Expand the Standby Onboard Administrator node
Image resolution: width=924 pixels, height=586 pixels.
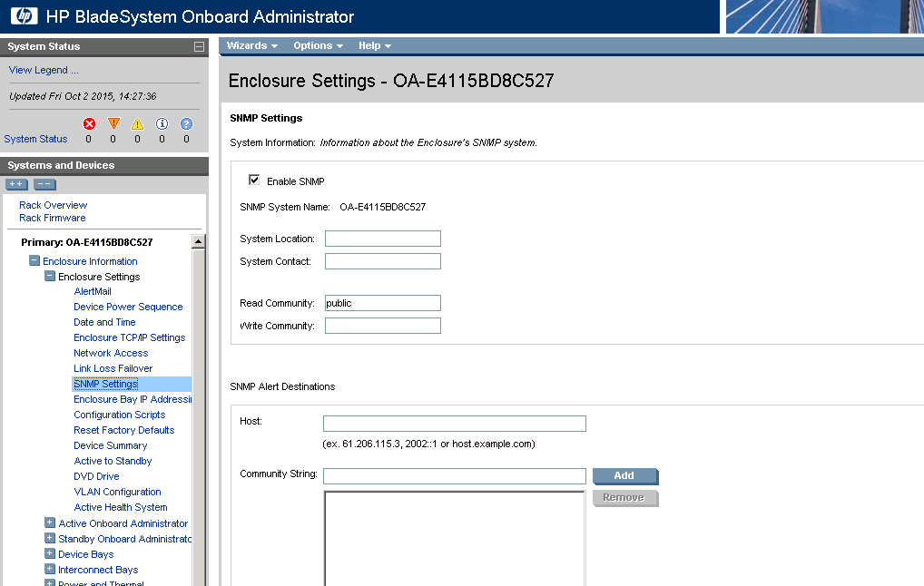click(50, 538)
